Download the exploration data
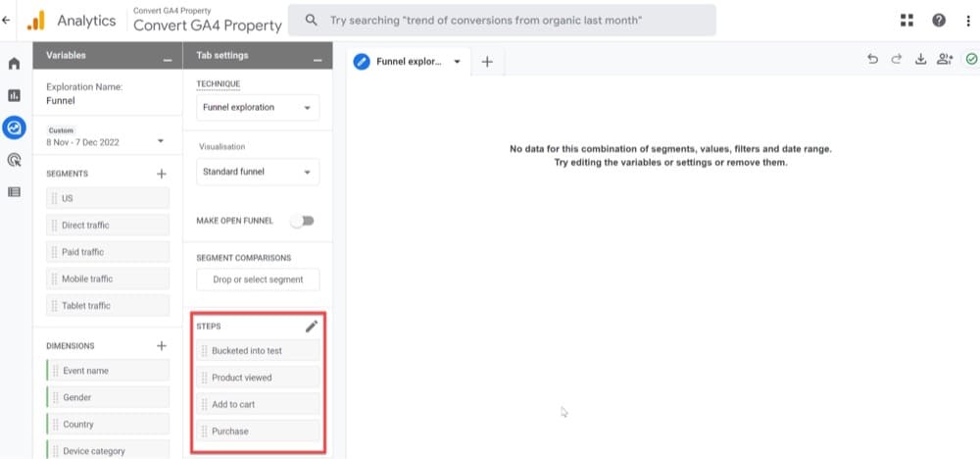This screenshot has height=459, width=980. tap(920, 60)
